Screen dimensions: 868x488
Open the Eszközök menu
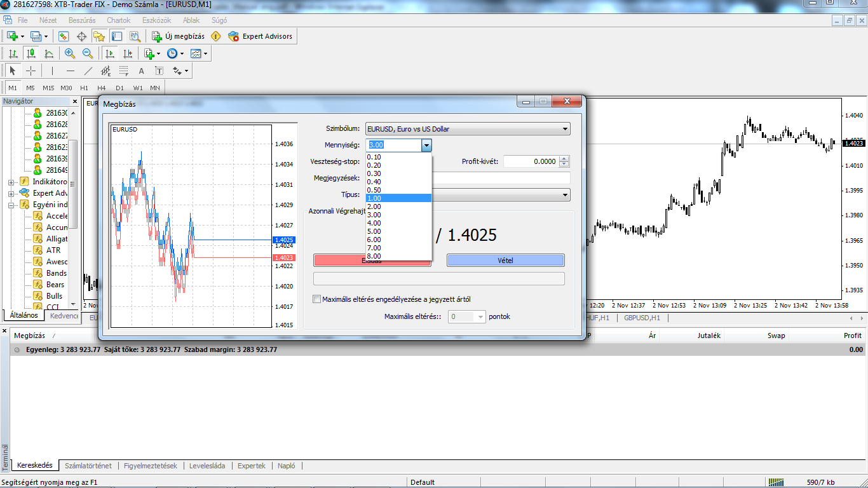pos(156,20)
